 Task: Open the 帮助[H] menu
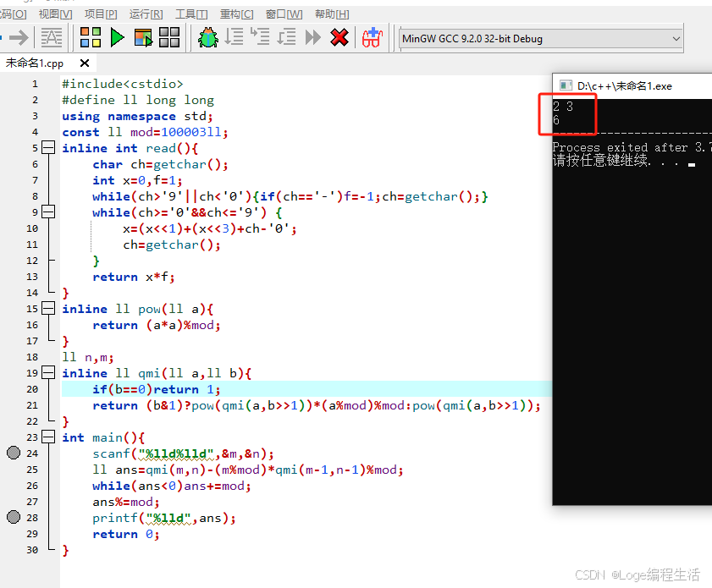(x=332, y=14)
